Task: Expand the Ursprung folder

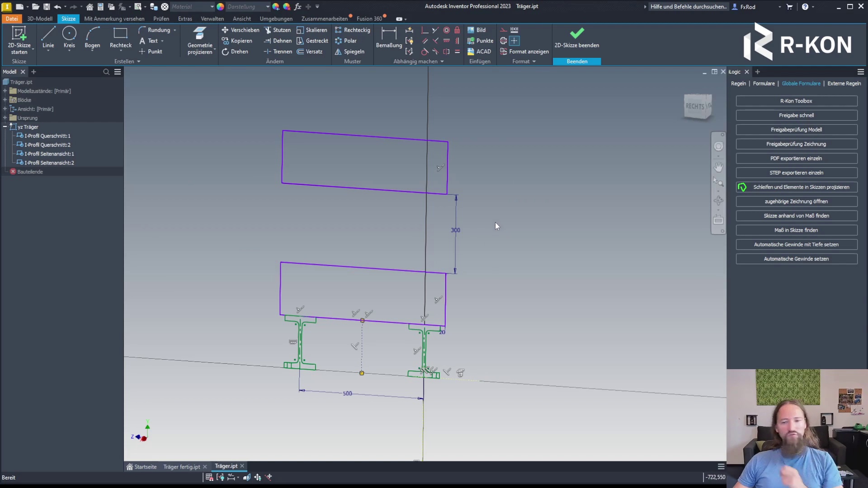Action: click(5, 118)
